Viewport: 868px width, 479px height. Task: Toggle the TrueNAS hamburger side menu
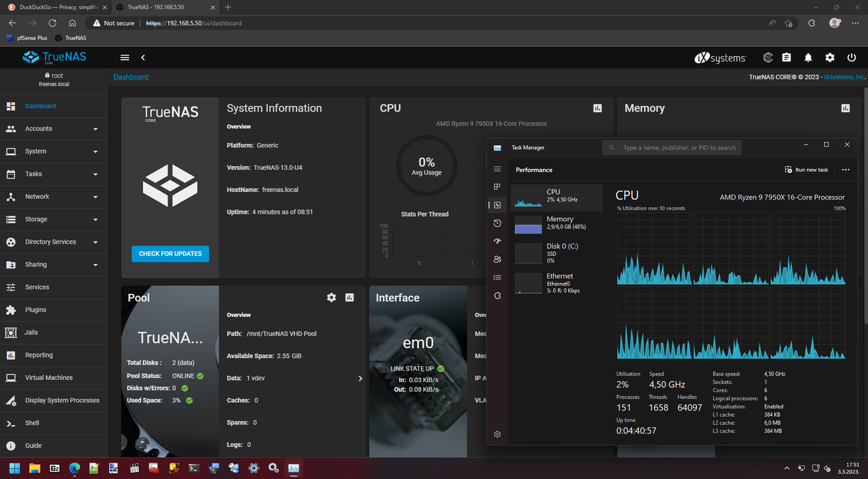pos(125,58)
